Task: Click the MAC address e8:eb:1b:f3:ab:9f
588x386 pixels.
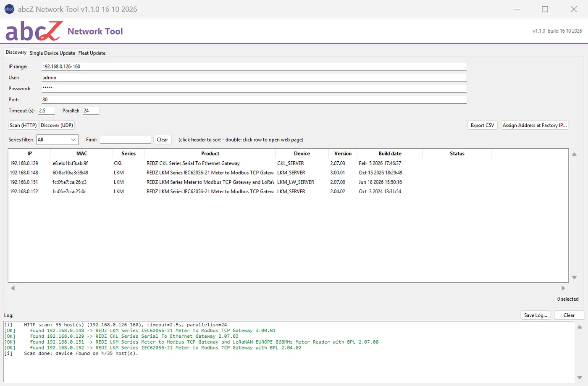Action: click(x=70, y=163)
